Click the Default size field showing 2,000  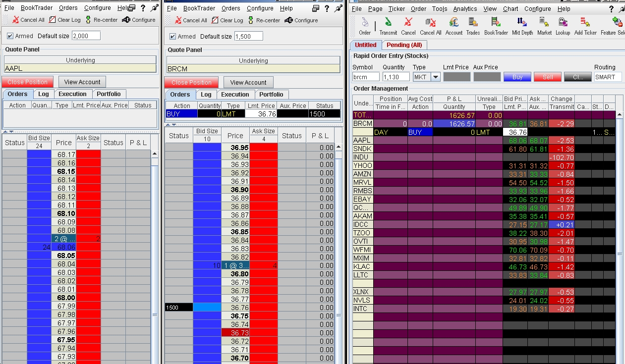point(86,36)
